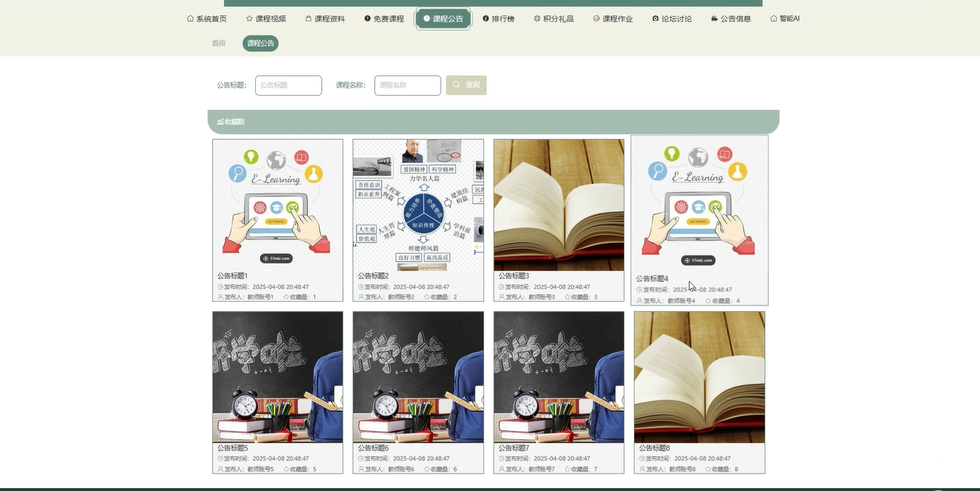Click the title text 公告标题2
The width and height of the screenshot is (980, 491).
click(x=373, y=276)
